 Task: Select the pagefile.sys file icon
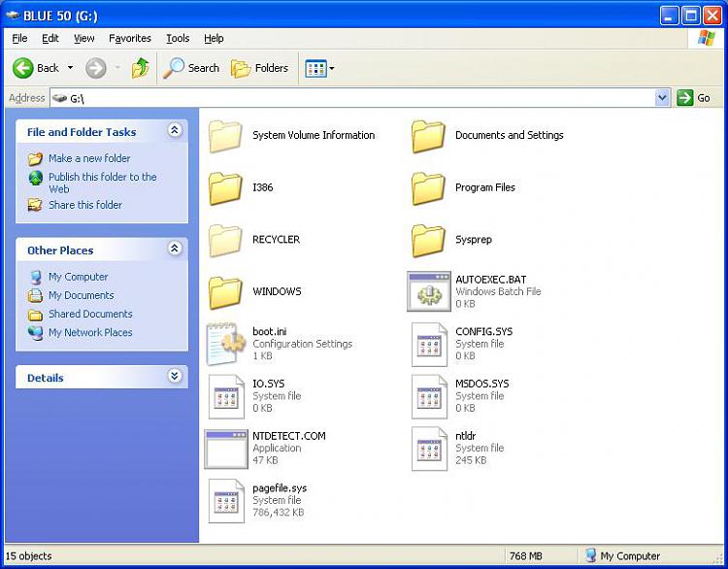[226, 501]
